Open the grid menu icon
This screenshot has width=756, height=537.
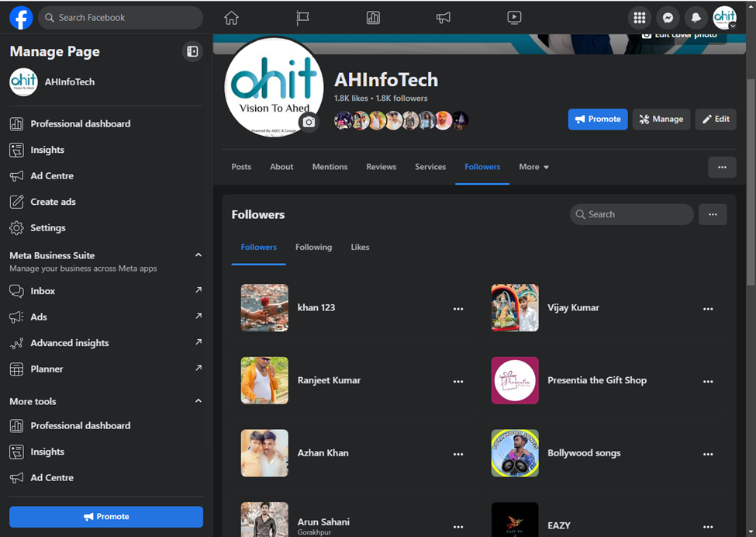640,18
